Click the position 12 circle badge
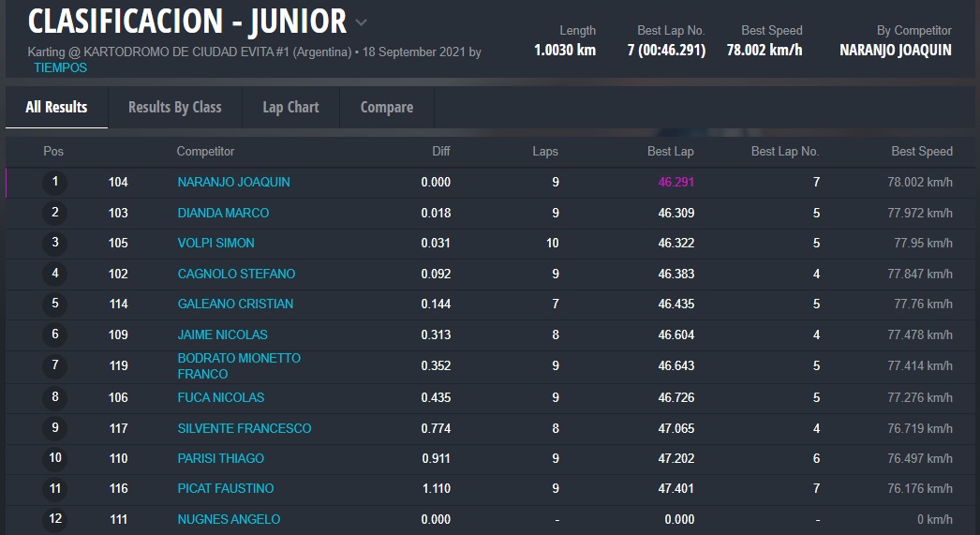Viewport: 980px width, 535px height. click(54, 519)
